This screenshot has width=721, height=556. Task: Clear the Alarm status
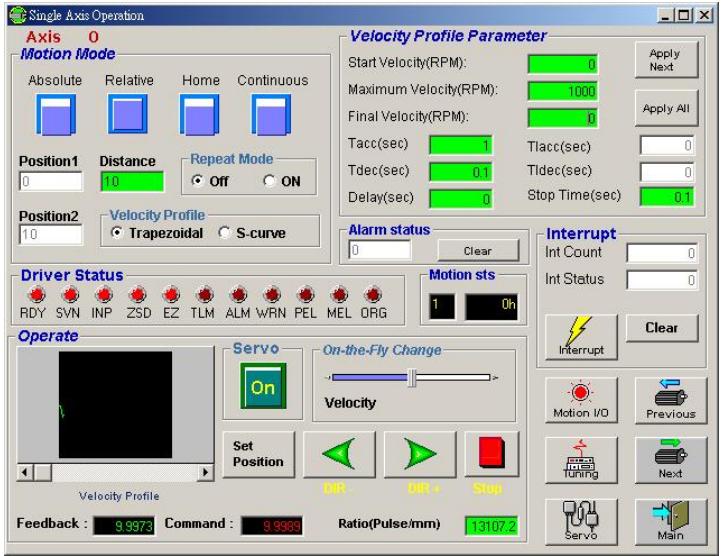pyautogui.click(x=478, y=251)
